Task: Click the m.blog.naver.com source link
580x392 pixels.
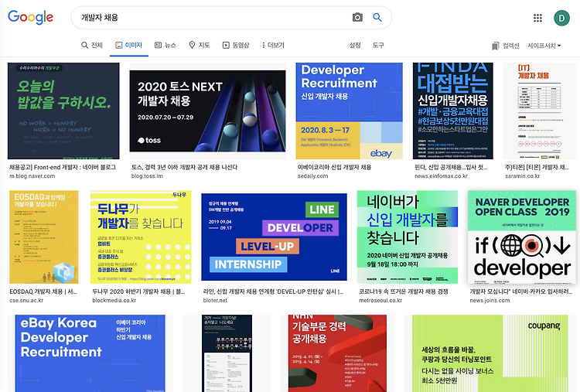Action: (x=32, y=176)
